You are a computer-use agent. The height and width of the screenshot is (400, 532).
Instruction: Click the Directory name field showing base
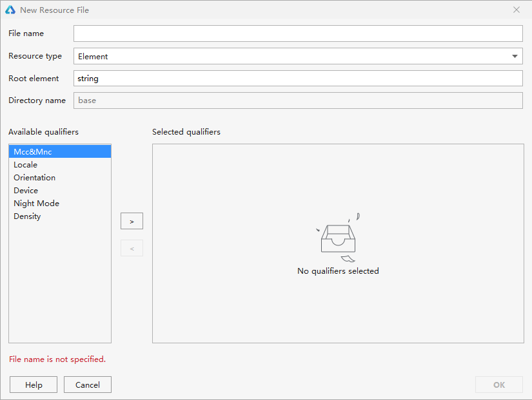coord(297,100)
